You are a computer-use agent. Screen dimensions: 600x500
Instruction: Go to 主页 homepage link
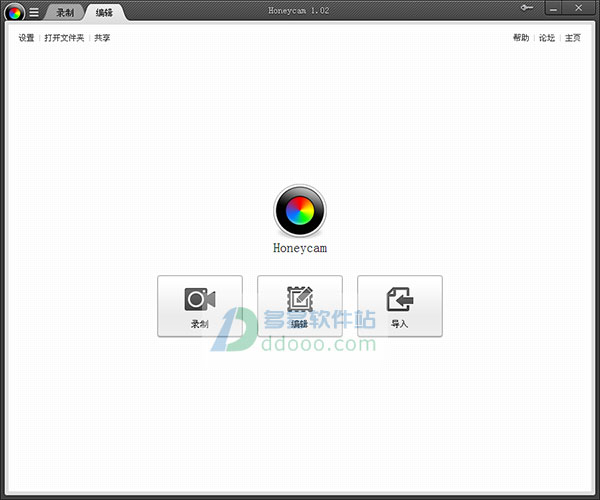click(573, 38)
